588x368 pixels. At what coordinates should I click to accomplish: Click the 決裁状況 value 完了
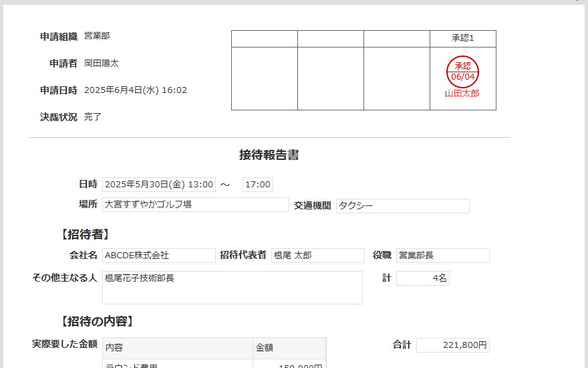(x=93, y=117)
